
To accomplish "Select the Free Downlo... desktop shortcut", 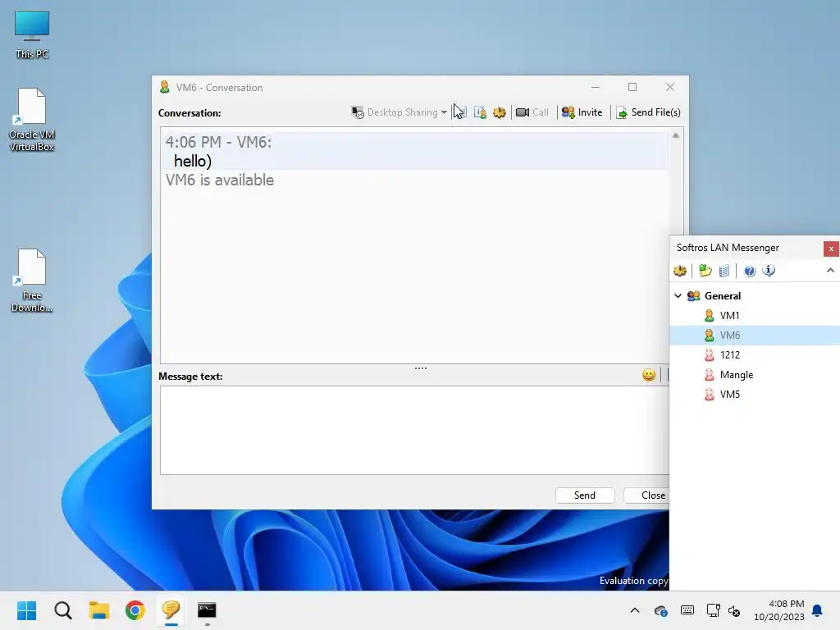I will click(x=32, y=281).
